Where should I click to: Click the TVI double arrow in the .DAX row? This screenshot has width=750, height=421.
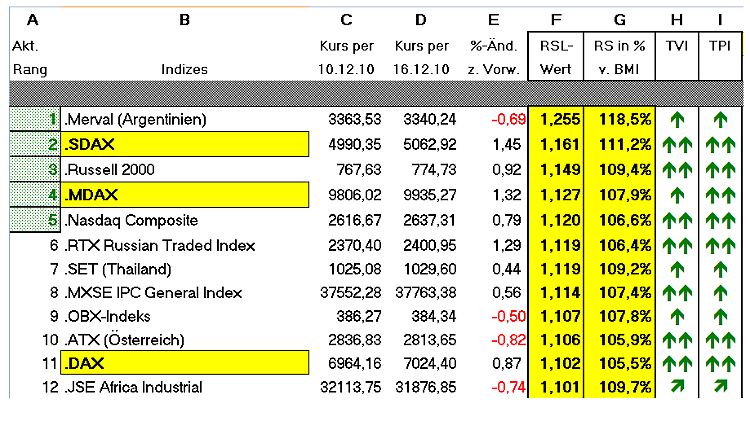click(x=676, y=364)
